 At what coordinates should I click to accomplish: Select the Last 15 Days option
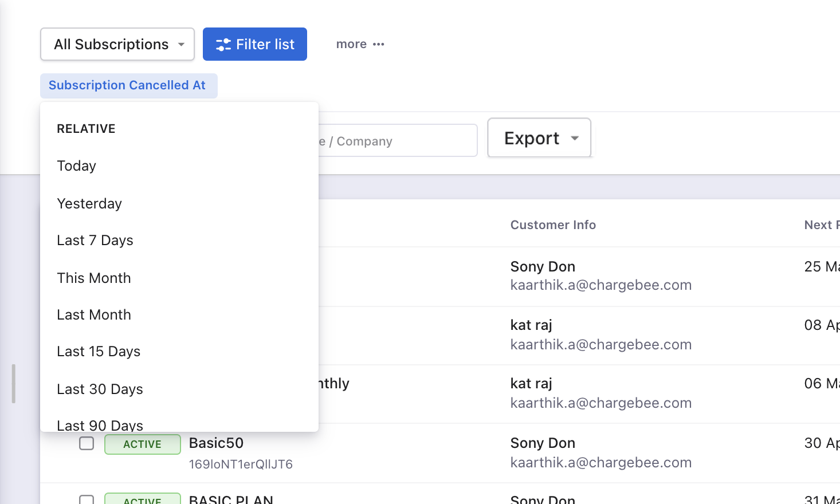99,352
